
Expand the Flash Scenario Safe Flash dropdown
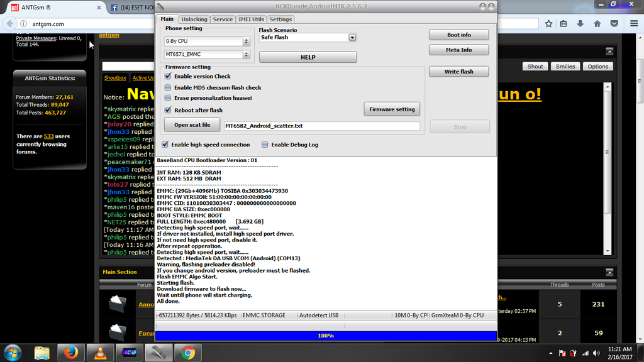pos(352,38)
